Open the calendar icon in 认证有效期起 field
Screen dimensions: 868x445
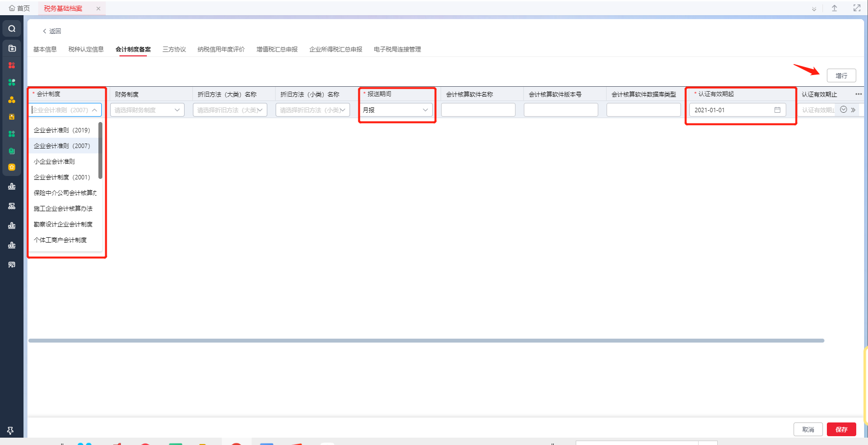click(x=777, y=110)
